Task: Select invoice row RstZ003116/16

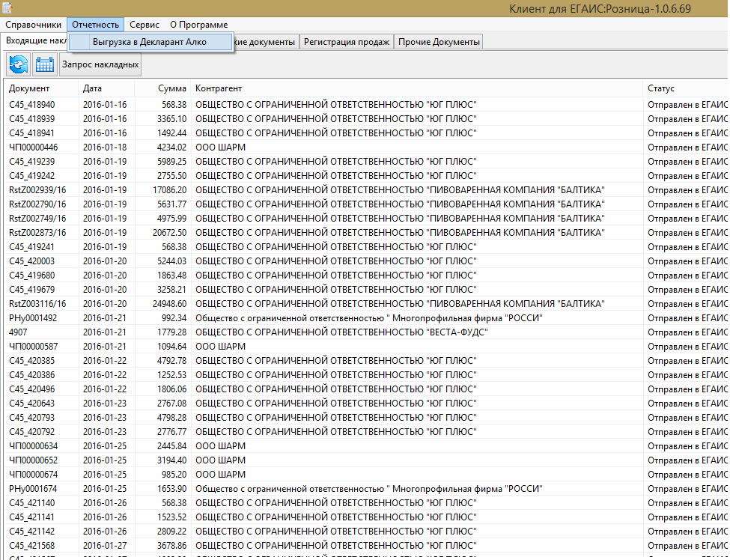Action: (37, 304)
